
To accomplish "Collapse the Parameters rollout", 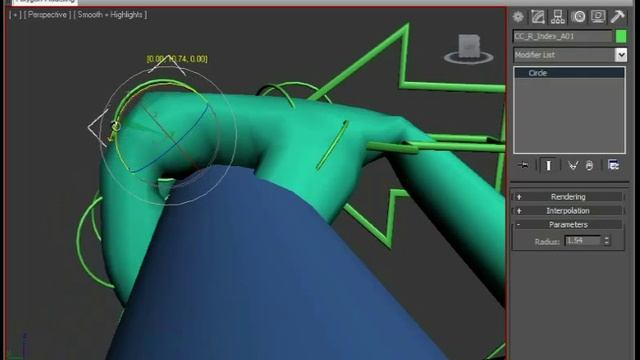I will tap(568, 224).
